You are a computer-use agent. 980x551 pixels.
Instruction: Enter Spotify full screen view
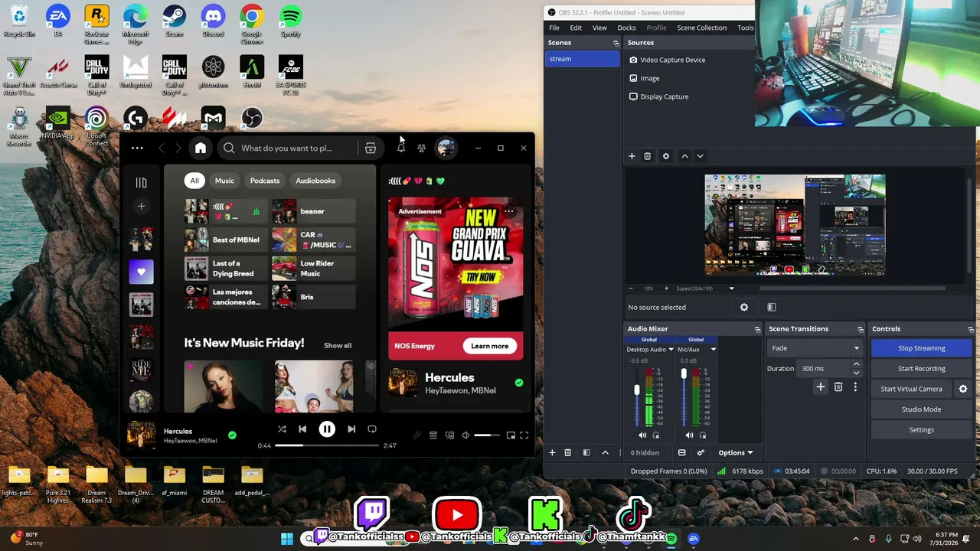click(x=524, y=435)
